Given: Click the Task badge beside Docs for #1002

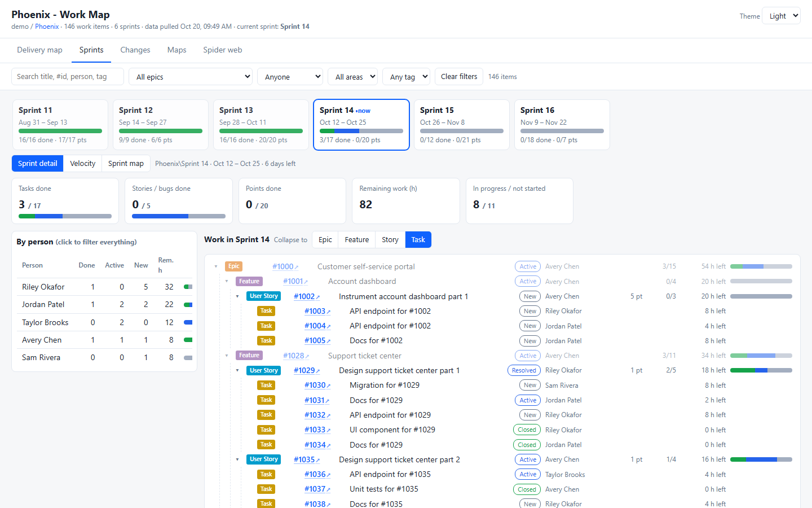Looking at the screenshot, I should click(x=266, y=341).
